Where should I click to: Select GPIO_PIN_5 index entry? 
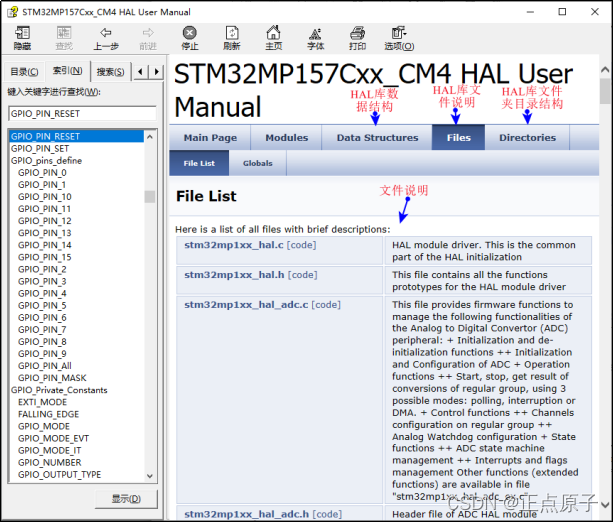42,306
